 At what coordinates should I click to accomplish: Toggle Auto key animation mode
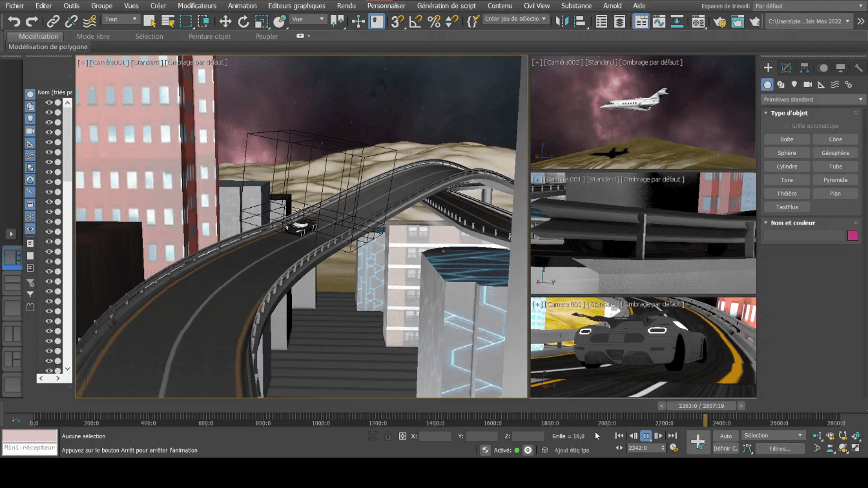pos(725,436)
